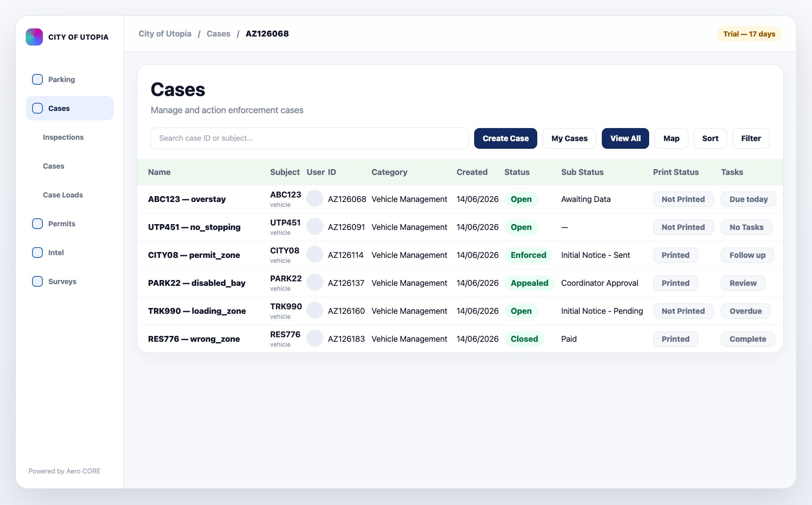Click Not Printed in UTP451 row
This screenshot has height=505, width=812.
pos(683,227)
